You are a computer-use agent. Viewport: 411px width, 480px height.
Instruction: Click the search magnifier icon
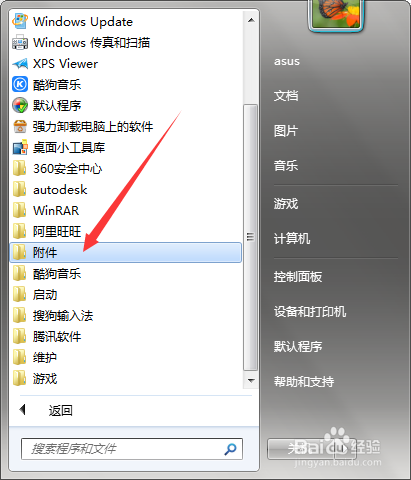coord(230,449)
